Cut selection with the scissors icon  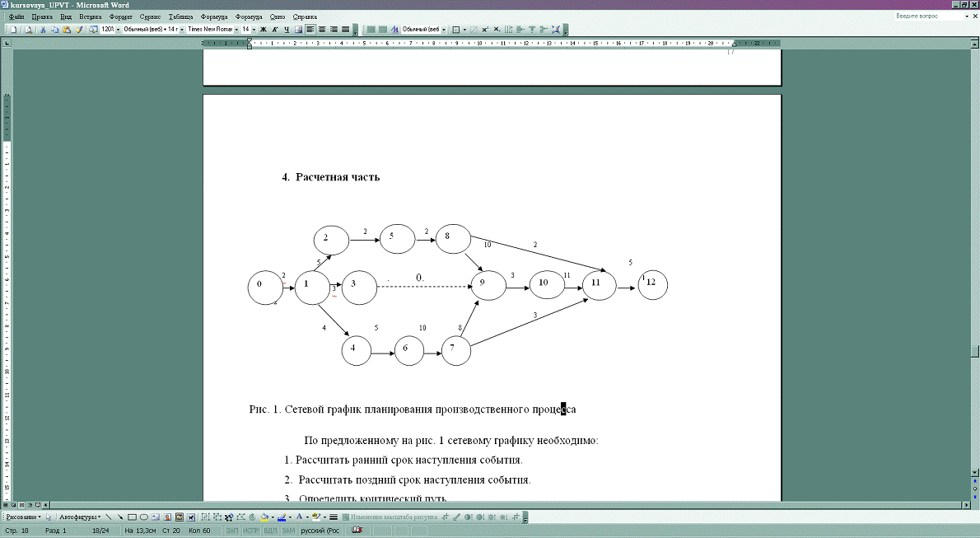tap(43, 30)
